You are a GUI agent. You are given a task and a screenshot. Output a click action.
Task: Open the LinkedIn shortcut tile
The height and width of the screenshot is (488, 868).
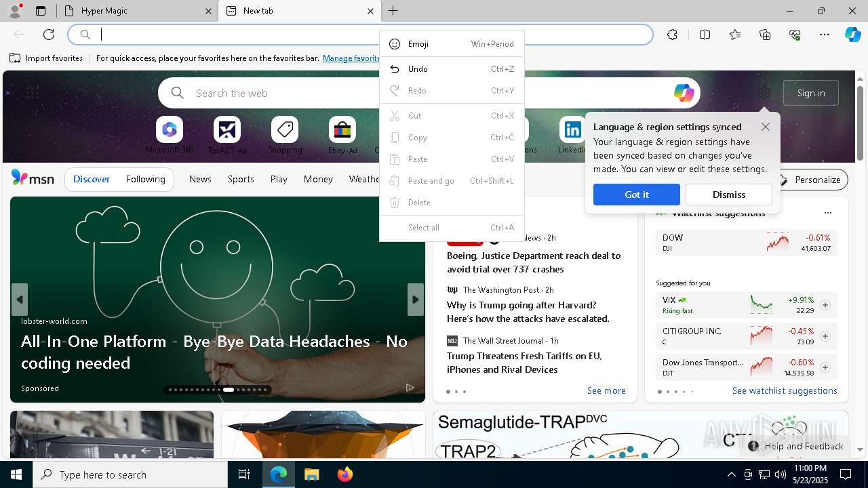point(573,135)
